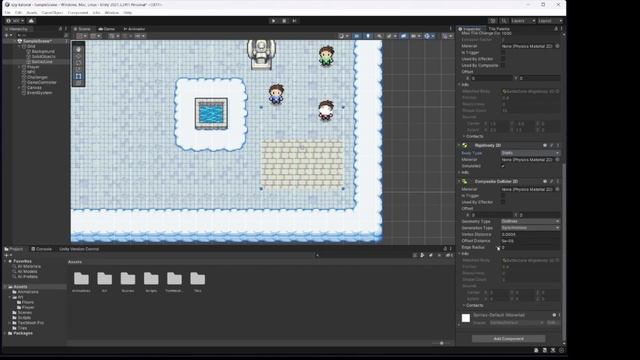Switch to the Animator tab
Screen dimensions: 640x360
pos(134,29)
